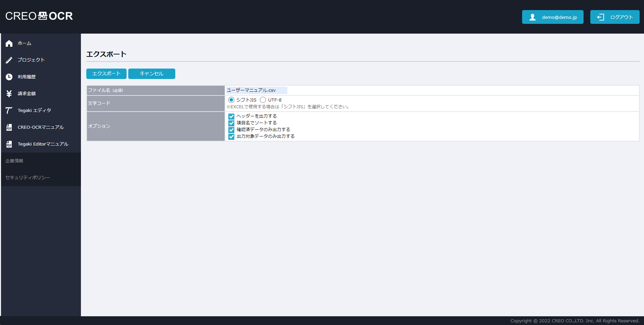This screenshot has height=325, width=644.
Task: Click the ファイル名 input field
Action: pos(257,90)
